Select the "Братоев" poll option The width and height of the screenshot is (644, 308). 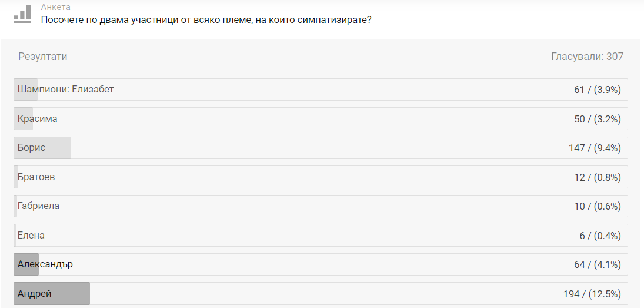click(x=36, y=177)
